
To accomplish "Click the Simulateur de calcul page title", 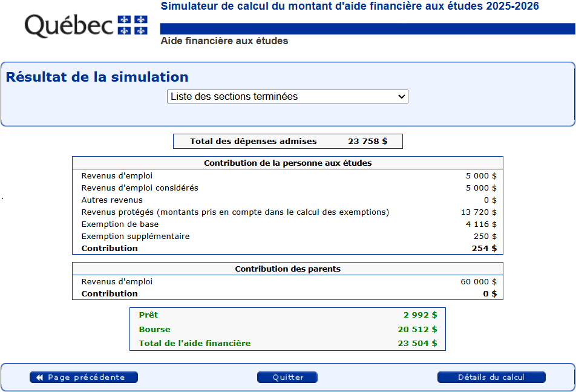I will pos(350,7).
